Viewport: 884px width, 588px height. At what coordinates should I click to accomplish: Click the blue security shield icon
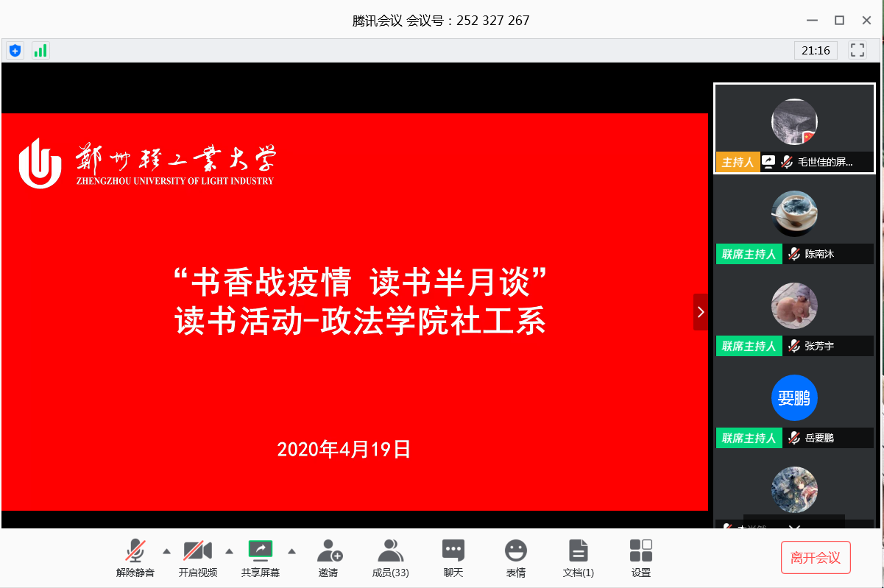[15, 50]
